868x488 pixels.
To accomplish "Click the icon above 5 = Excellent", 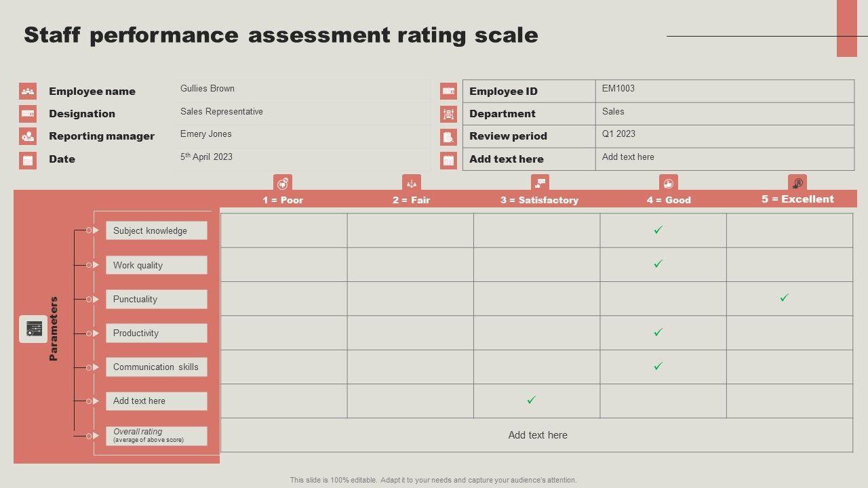I will pyautogui.click(x=797, y=183).
